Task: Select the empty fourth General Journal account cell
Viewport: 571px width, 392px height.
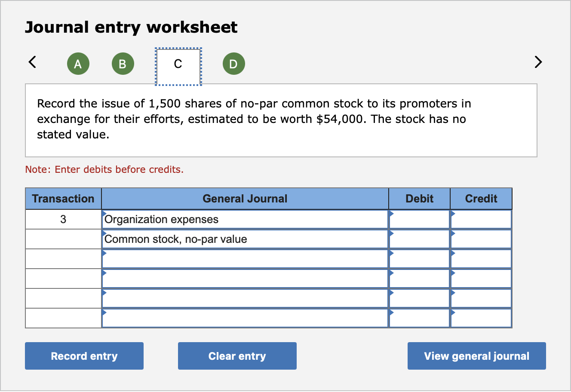Action: (x=245, y=279)
